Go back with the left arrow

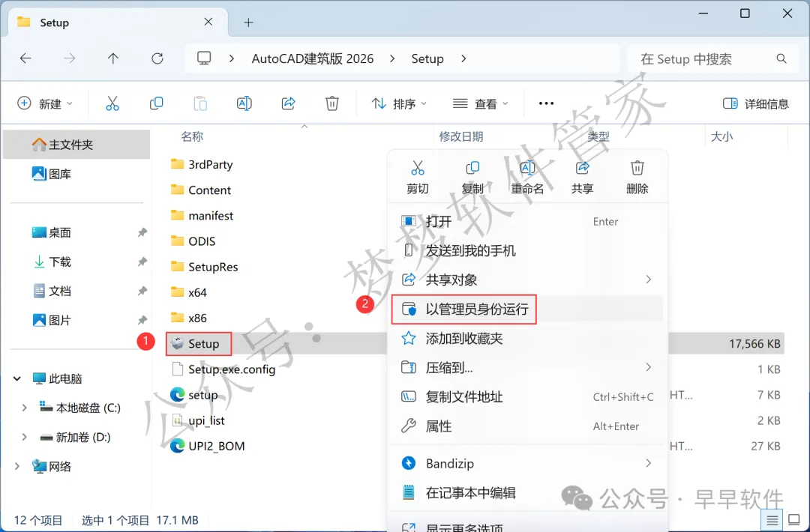click(x=25, y=59)
